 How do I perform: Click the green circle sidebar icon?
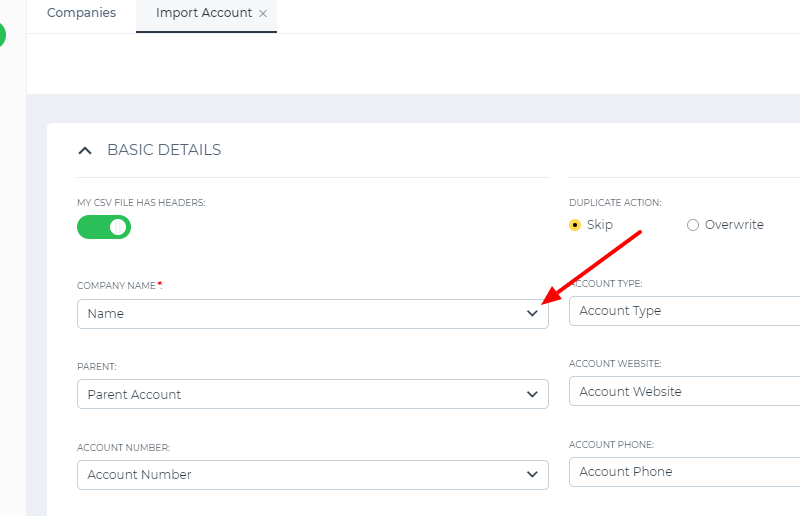coord(2,35)
